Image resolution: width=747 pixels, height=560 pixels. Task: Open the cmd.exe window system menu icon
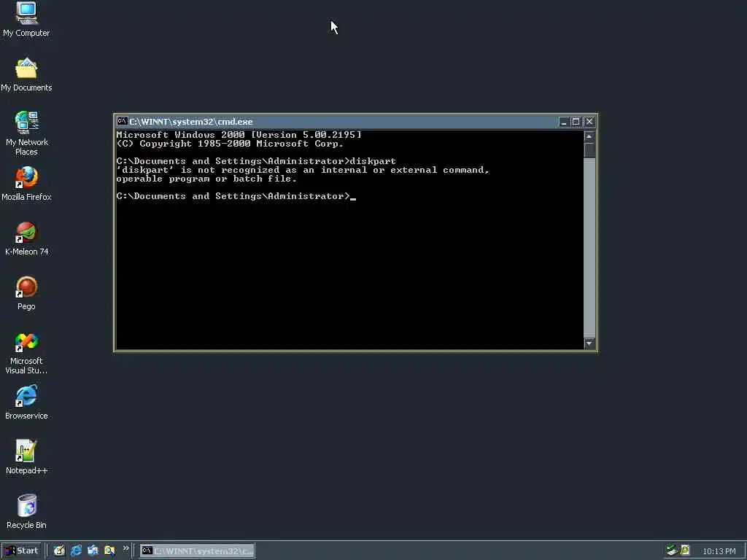(122, 122)
